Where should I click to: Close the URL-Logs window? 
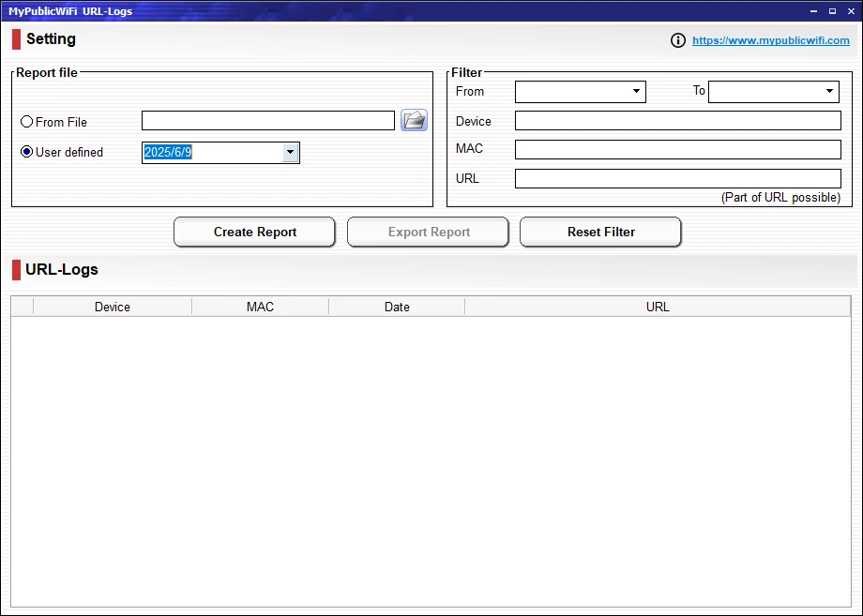[x=850, y=11]
